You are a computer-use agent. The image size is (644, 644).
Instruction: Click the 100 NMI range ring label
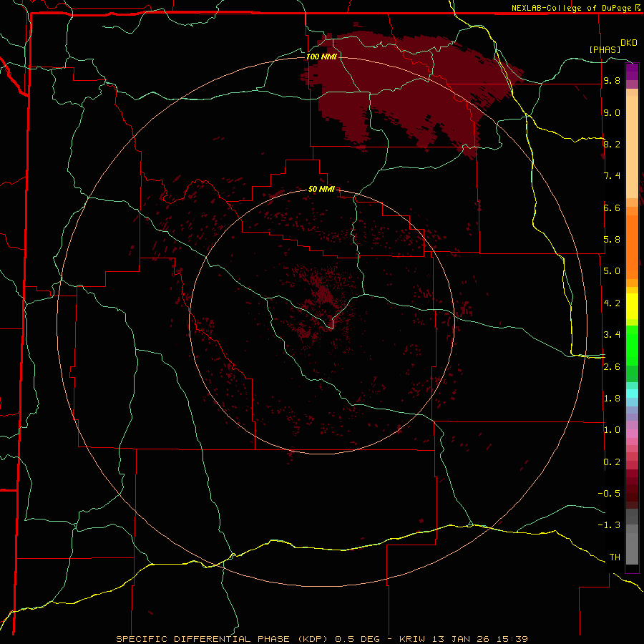(321, 57)
